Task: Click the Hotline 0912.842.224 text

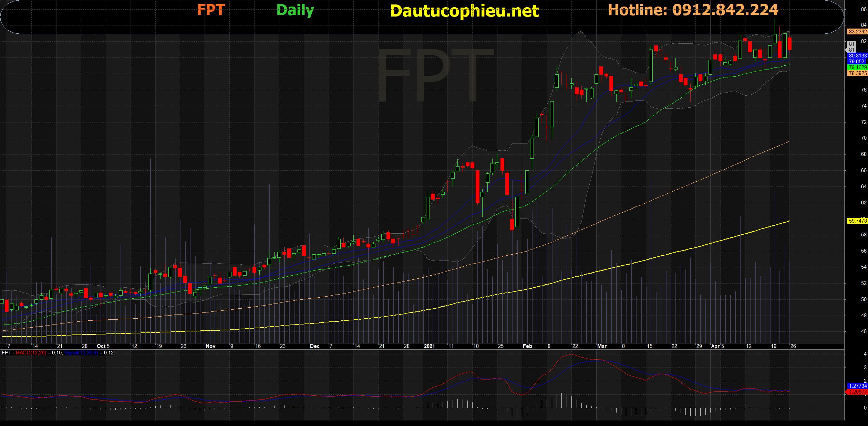Action: click(x=693, y=10)
